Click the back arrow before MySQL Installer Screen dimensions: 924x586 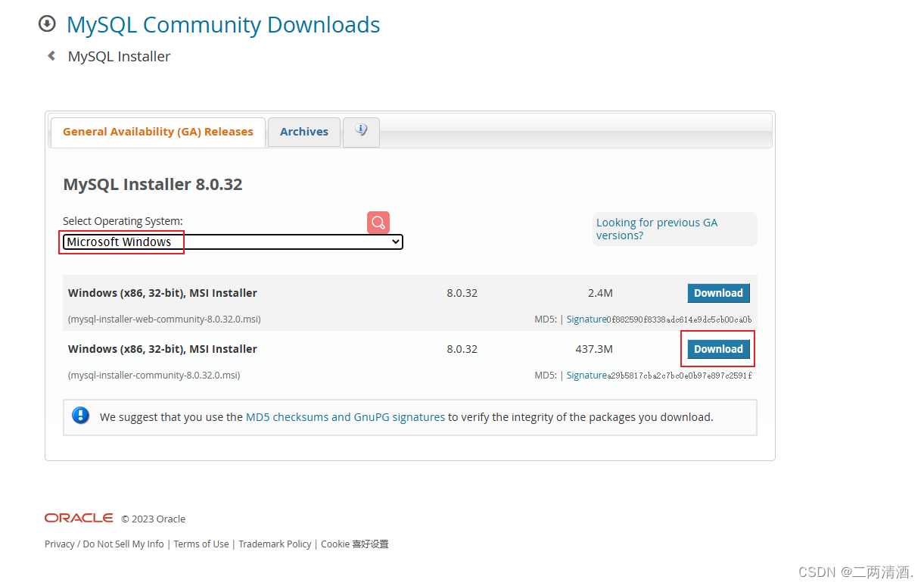[51, 55]
